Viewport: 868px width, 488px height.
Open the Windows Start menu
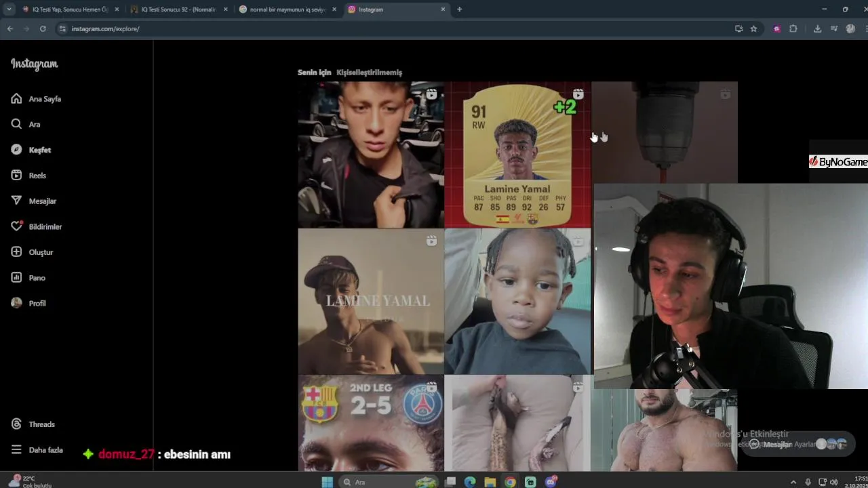pos(327,482)
